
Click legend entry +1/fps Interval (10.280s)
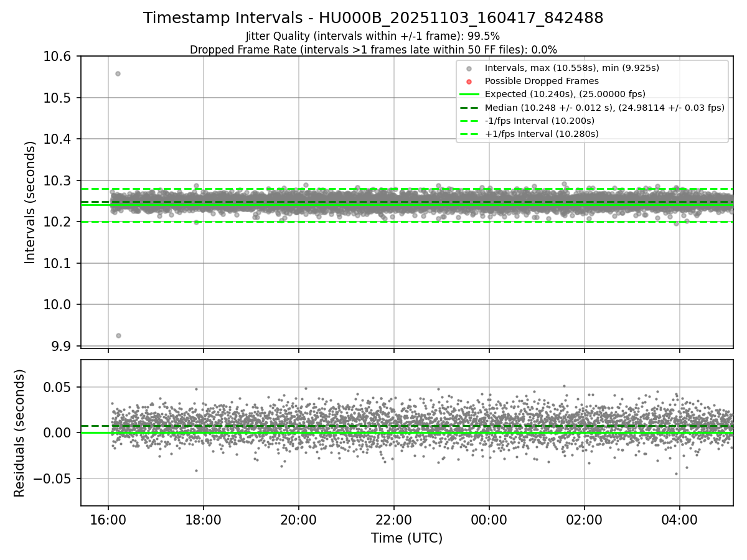pyautogui.click(x=542, y=134)
